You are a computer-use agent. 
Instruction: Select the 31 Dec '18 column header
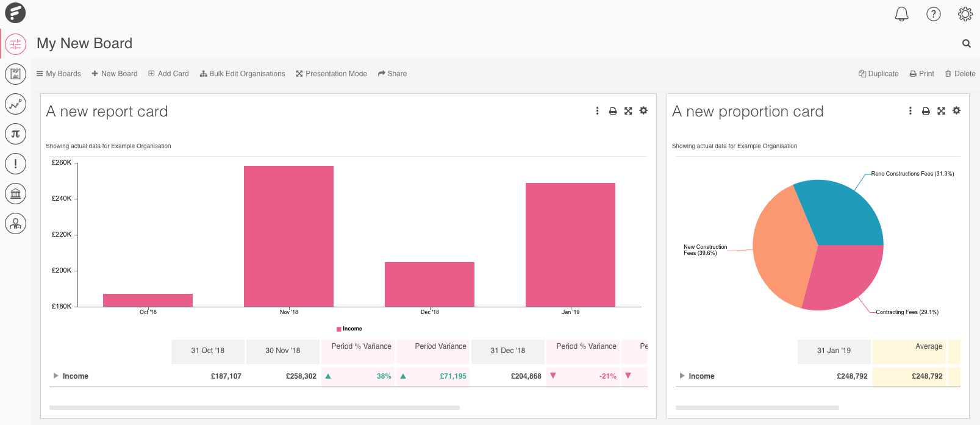508,351
